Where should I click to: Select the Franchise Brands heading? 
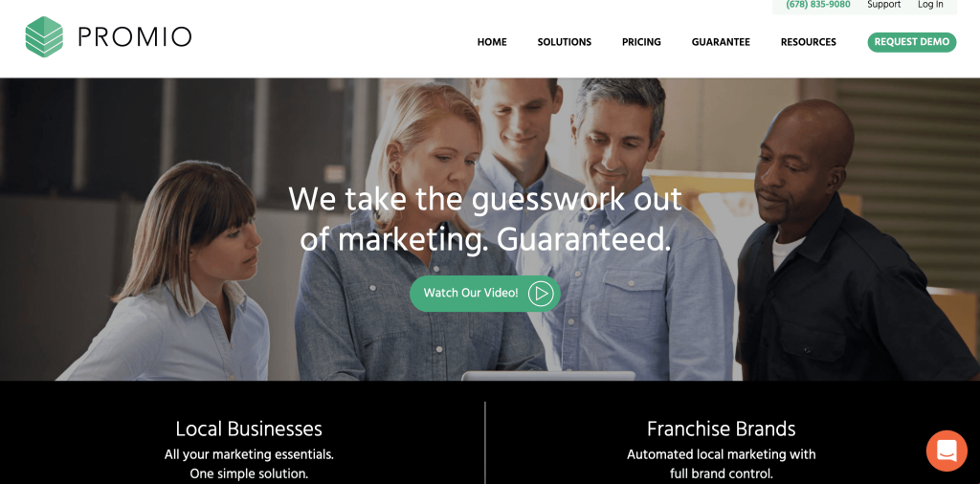coord(722,429)
